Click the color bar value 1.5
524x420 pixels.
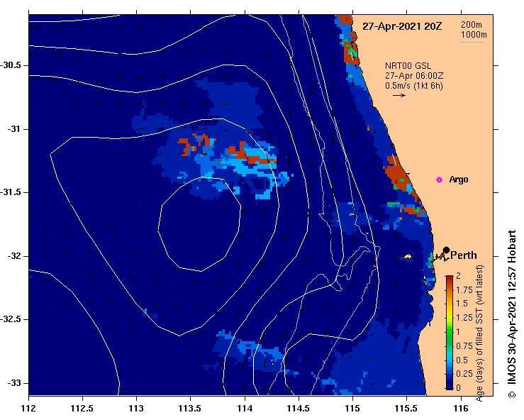click(x=462, y=304)
